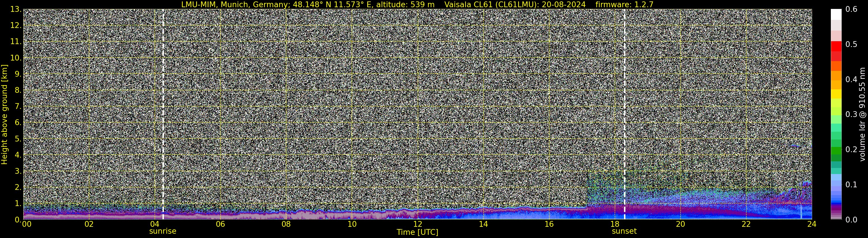Click time axis tick label 18
Viewport: 868px width, 238px height.
(x=614, y=224)
